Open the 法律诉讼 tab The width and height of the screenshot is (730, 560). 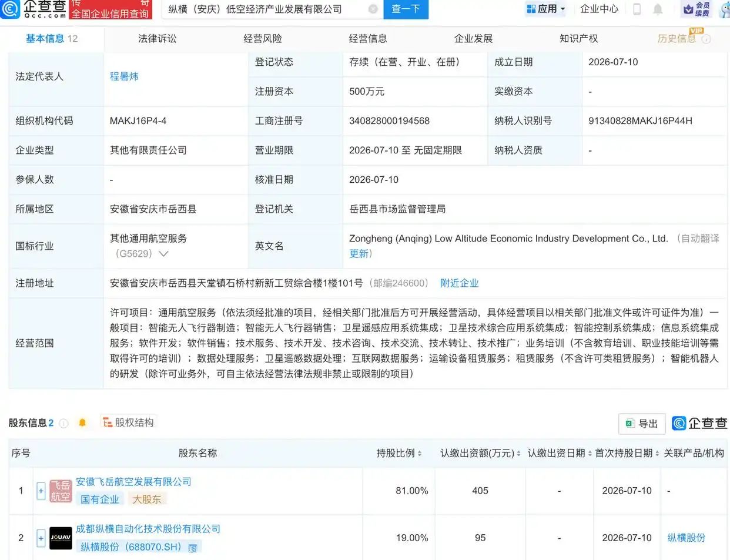[157, 39]
